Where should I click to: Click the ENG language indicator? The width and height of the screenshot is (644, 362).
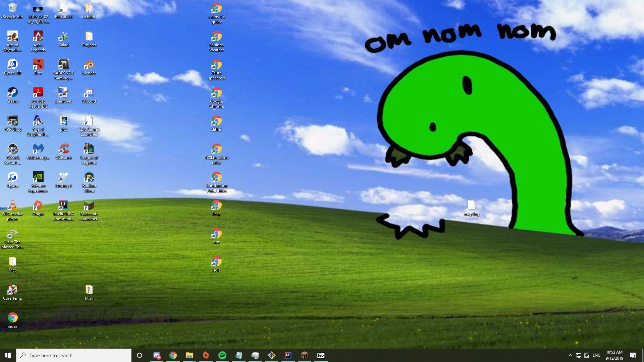(x=596, y=355)
